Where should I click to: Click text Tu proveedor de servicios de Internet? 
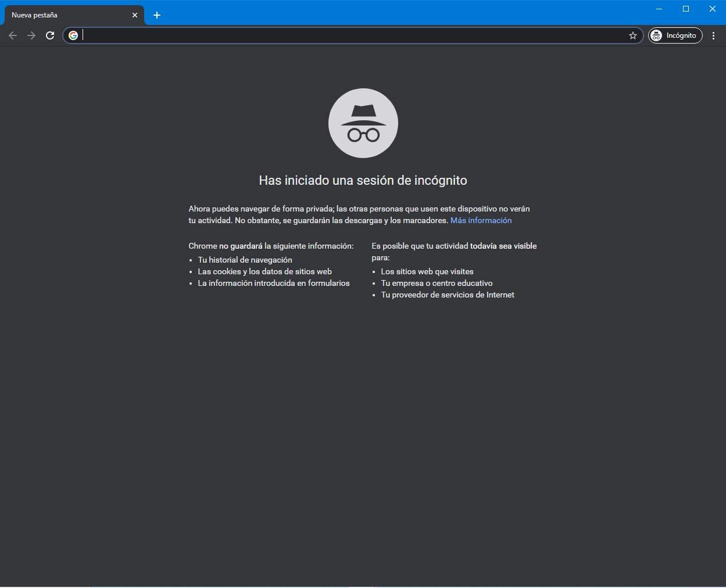[x=448, y=295]
